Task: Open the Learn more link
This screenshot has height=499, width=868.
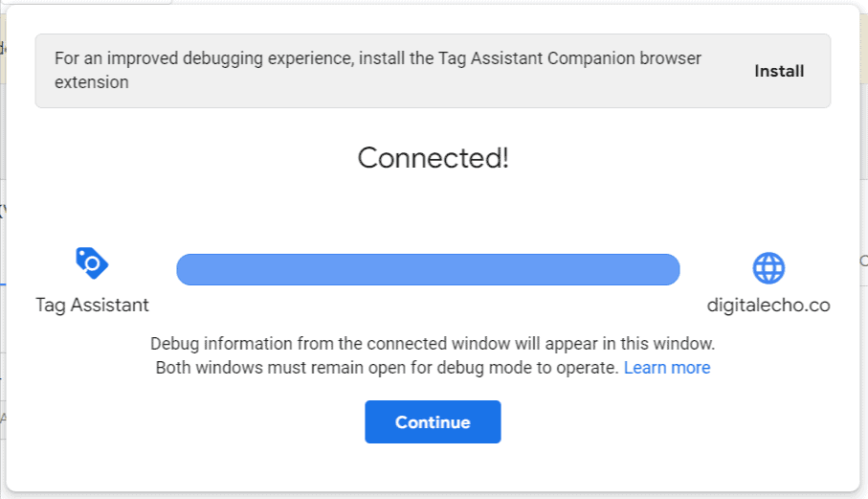Action: (x=667, y=368)
